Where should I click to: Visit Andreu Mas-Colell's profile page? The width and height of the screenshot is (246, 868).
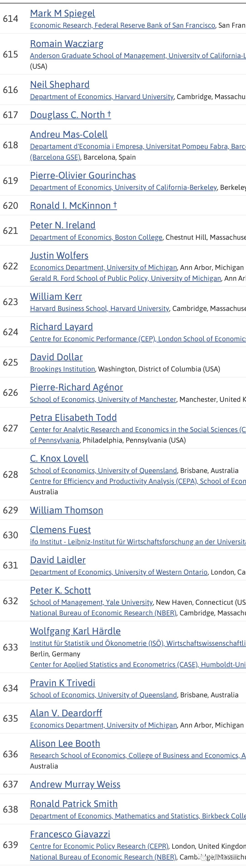(69, 134)
